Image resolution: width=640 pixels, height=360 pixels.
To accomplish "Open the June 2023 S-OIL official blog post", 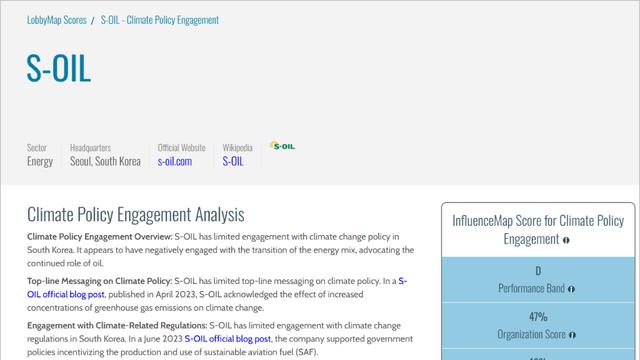I will click(x=227, y=339).
